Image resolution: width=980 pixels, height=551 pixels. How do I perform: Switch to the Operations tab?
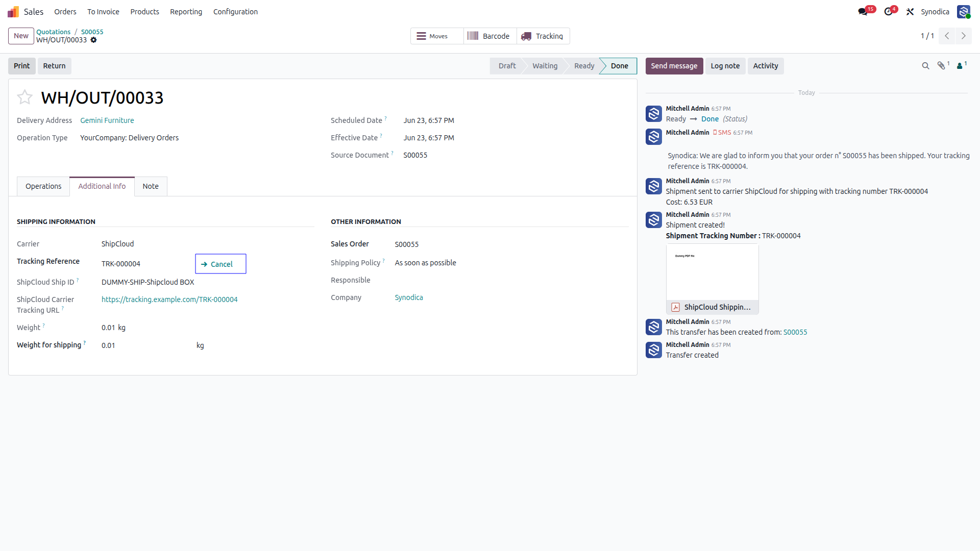pos(43,186)
